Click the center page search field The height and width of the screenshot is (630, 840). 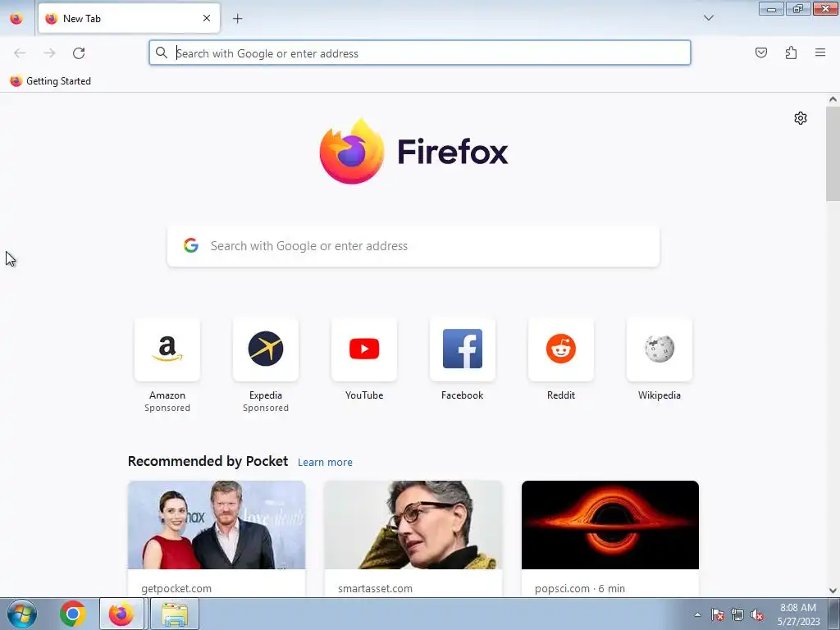pos(413,246)
